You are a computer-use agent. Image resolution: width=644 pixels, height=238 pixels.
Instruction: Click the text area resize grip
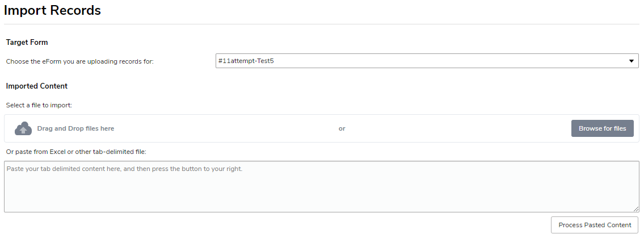[636, 209]
